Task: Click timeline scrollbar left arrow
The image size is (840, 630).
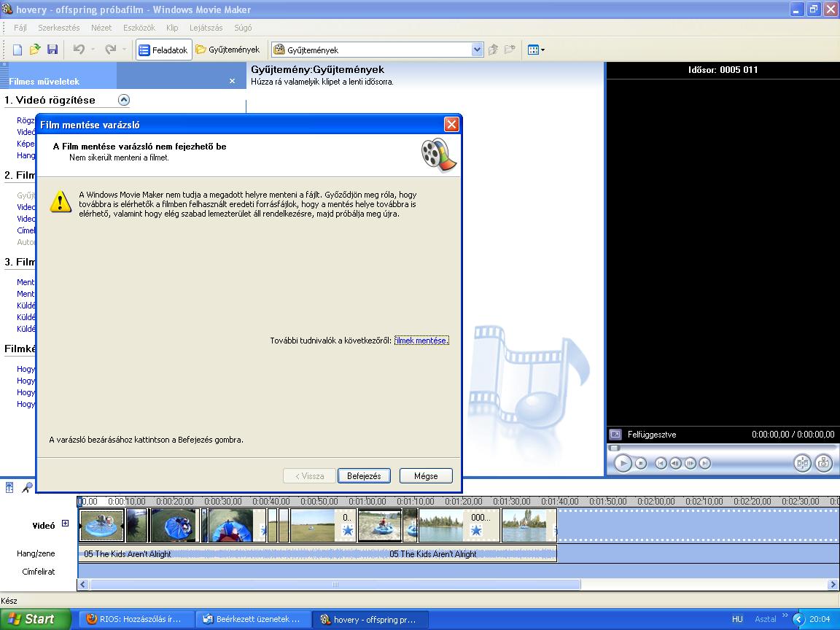Action: [83, 585]
